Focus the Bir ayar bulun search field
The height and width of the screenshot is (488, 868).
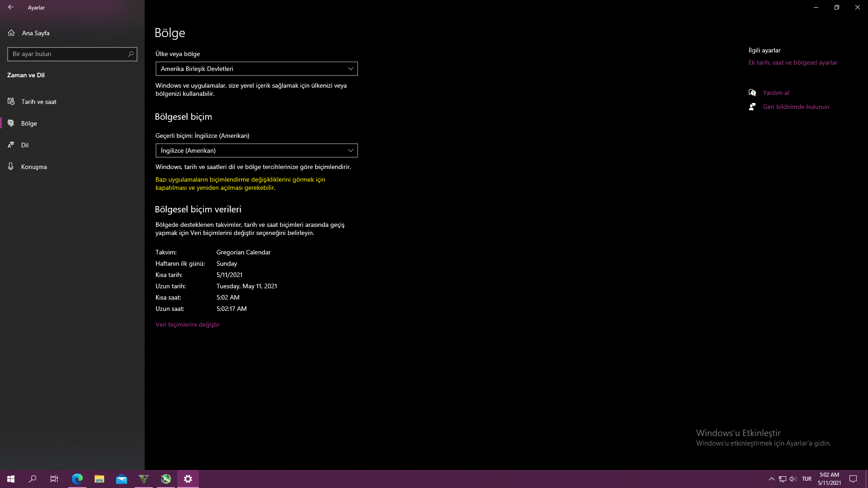click(x=68, y=54)
